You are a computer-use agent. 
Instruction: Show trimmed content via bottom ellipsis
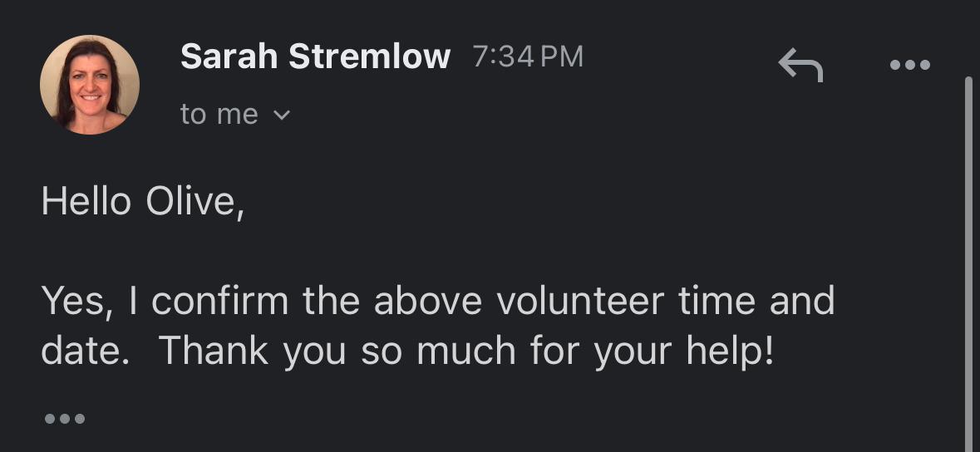[x=64, y=419]
